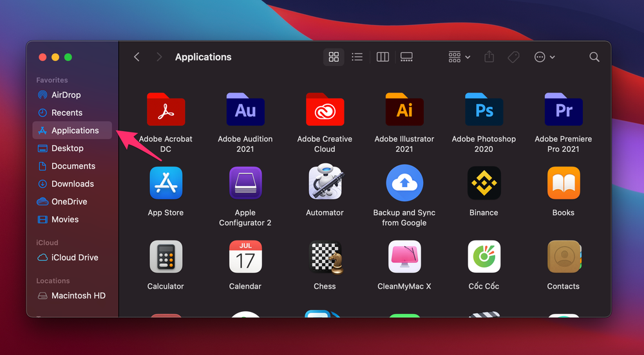This screenshot has height=355, width=644.
Task: Switch to list view
Action: (x=357, y=57)
